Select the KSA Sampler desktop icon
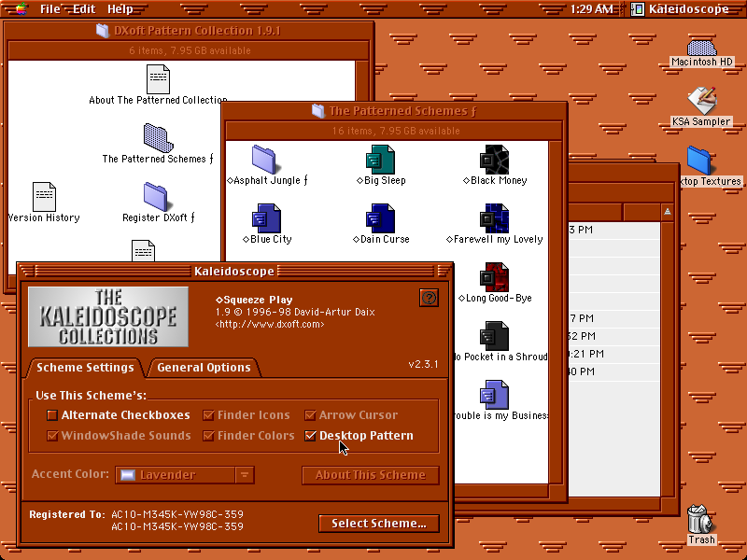 click(x=702, y=101)
